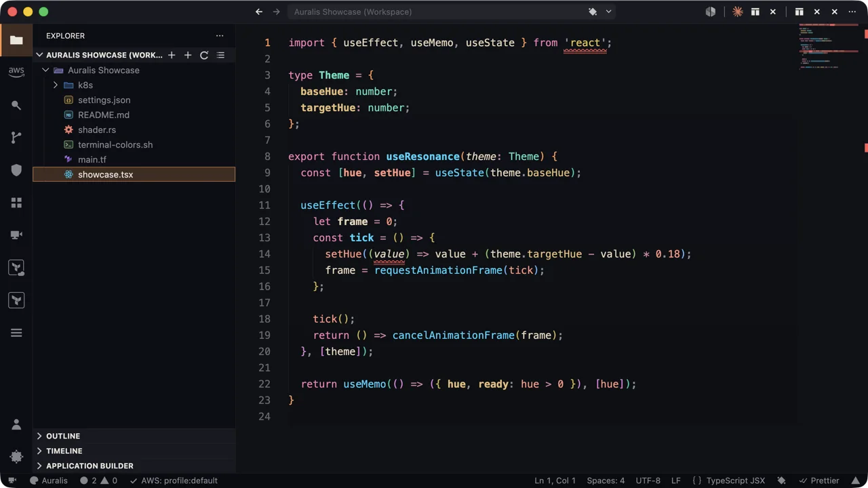The image size is (868, 488).
Task: Click requestAnimationFrame call on line 15
Action: pos(439,270)
